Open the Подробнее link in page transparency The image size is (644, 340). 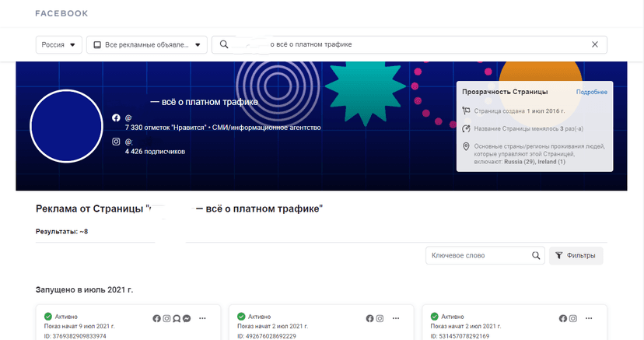(591, 92)
